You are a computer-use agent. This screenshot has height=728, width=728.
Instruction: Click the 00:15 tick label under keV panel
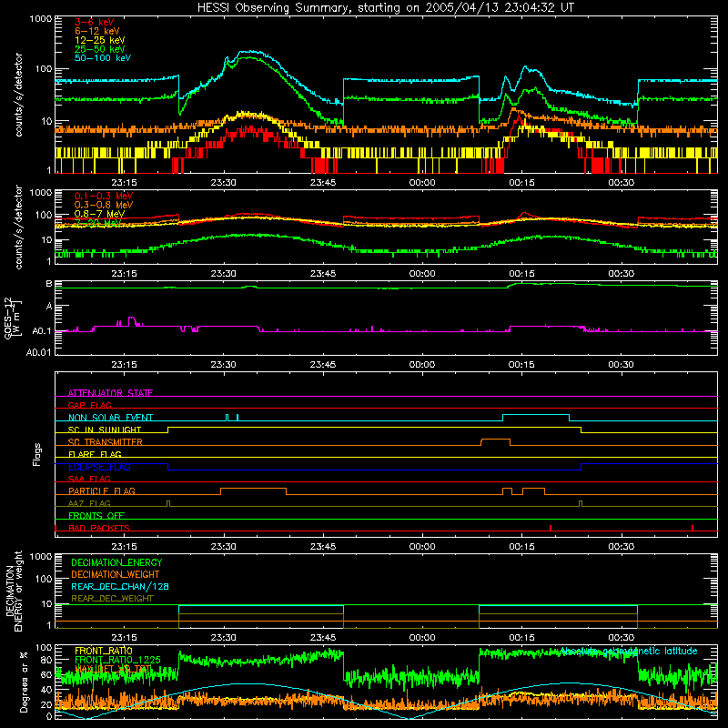pyautogui.click(x=521, y=183)
